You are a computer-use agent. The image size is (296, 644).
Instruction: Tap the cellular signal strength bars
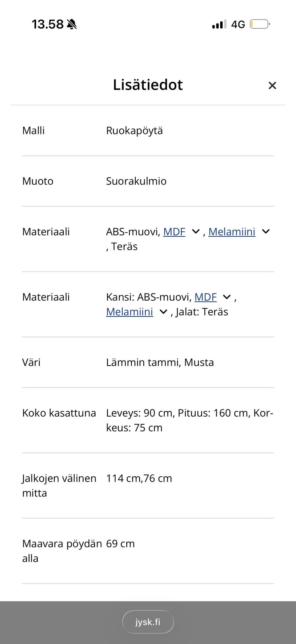pos(219,24)
